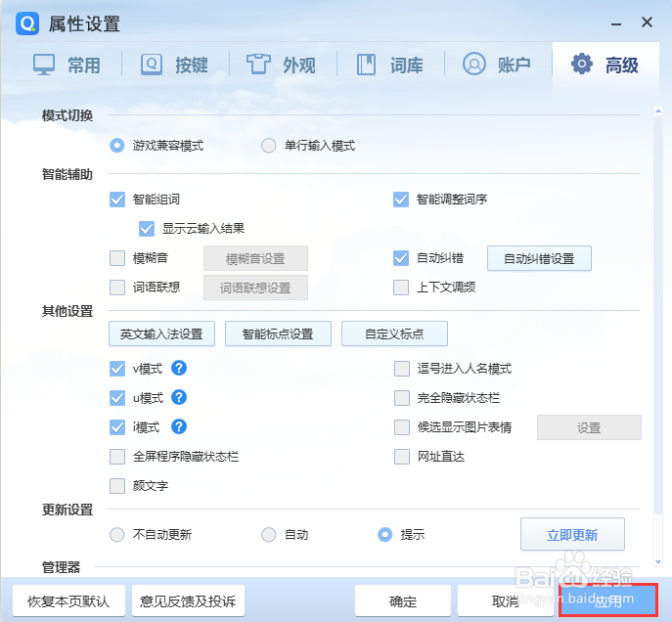Uncheck 智能组词 checkbox
The width and height of the screenshot is (672, 622).
pos(117,200)
